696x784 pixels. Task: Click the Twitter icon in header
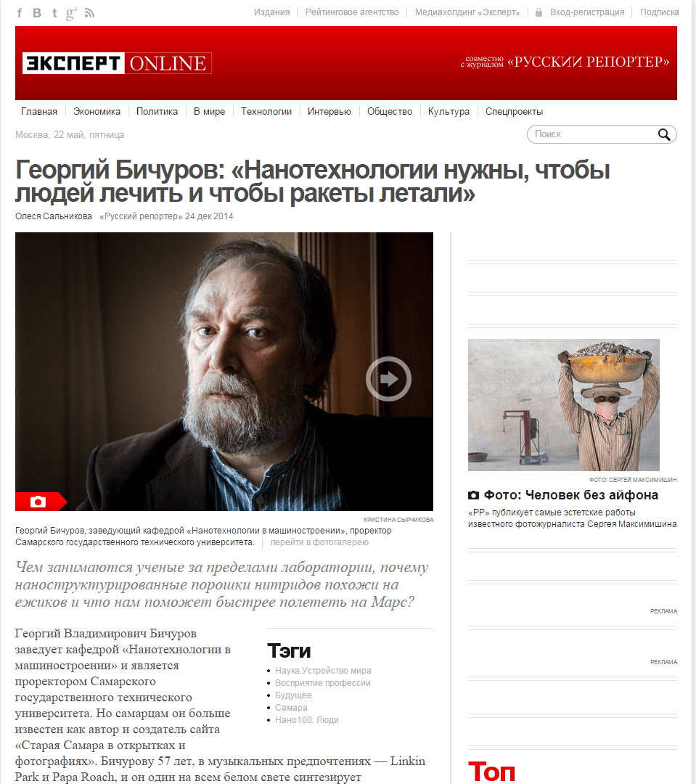pyautogui.click(x=54, y=13)
